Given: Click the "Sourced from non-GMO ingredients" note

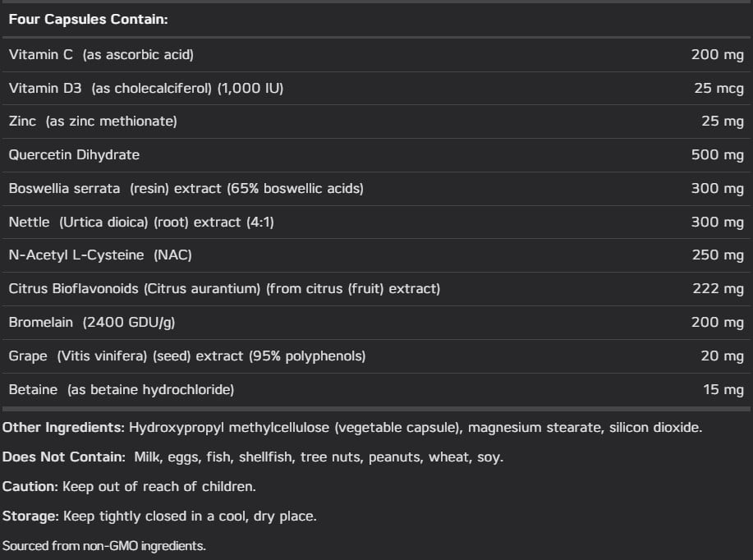Looking at the screenshot, I should (x=103, y=546).
